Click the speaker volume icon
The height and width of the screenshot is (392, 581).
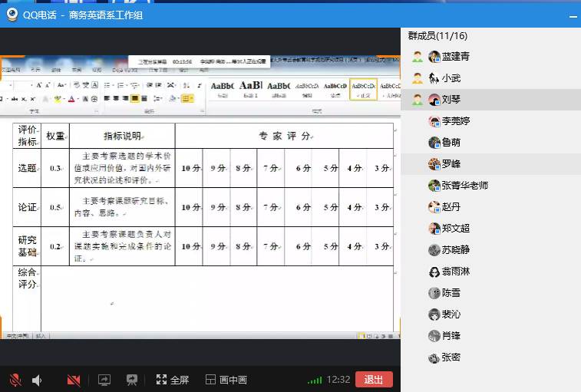coord(37,380)
